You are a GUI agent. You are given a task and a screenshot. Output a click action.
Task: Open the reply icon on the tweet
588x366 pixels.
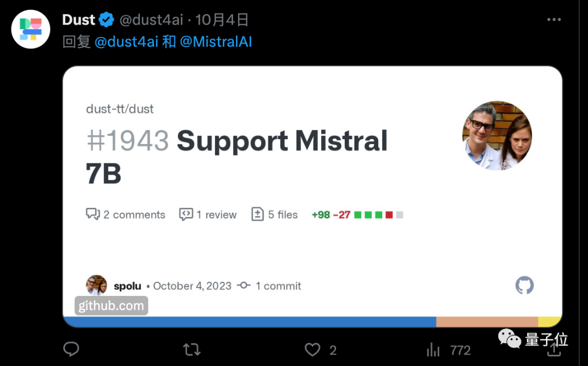(71, 350)
